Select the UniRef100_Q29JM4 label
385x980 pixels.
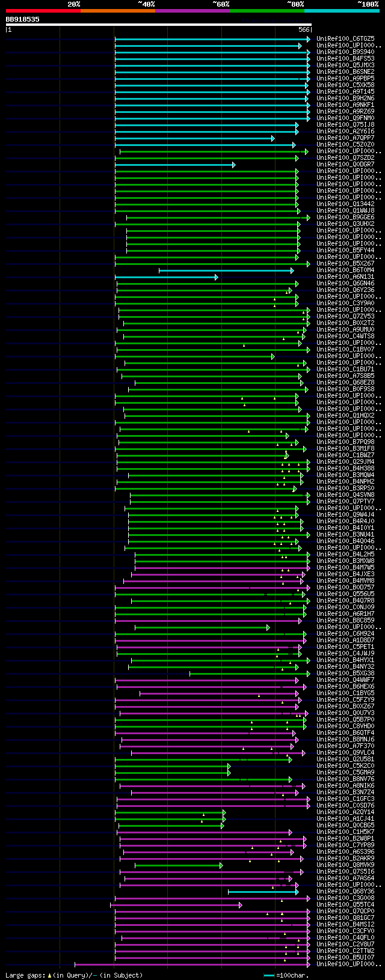pos(345,461)
